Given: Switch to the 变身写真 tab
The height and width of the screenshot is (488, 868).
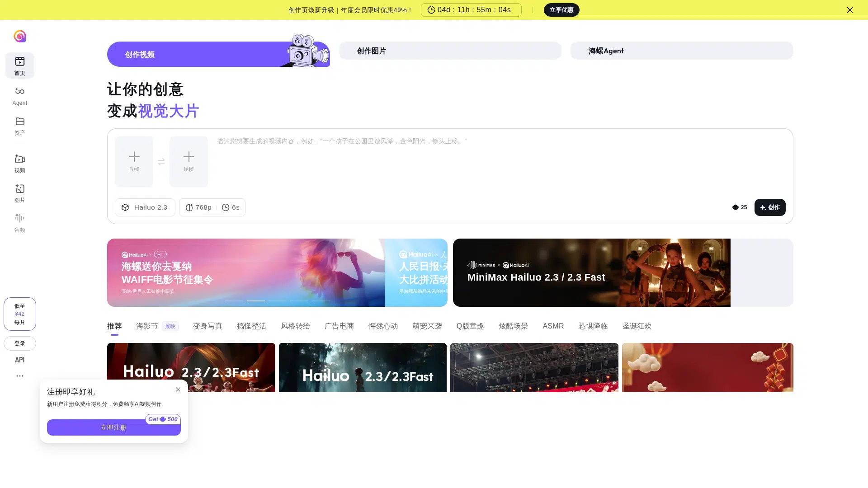Looking at the screenshot, I should click(208, 326).
